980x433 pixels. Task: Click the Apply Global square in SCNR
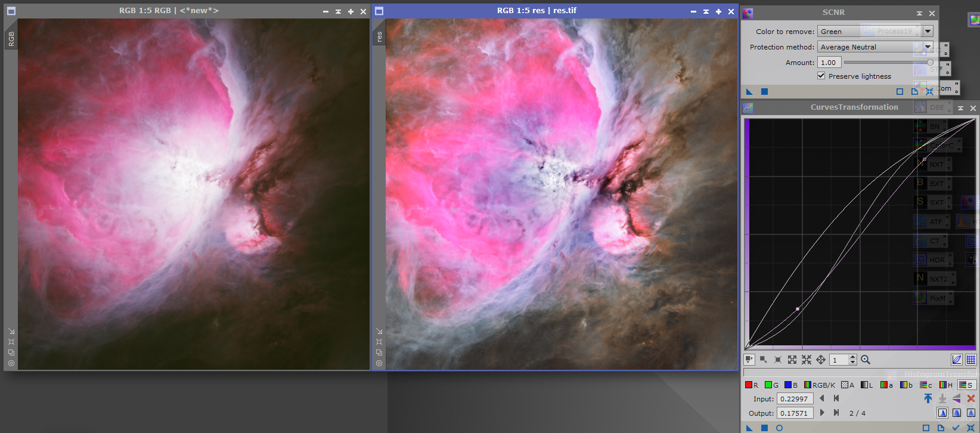tap(764, 91)
